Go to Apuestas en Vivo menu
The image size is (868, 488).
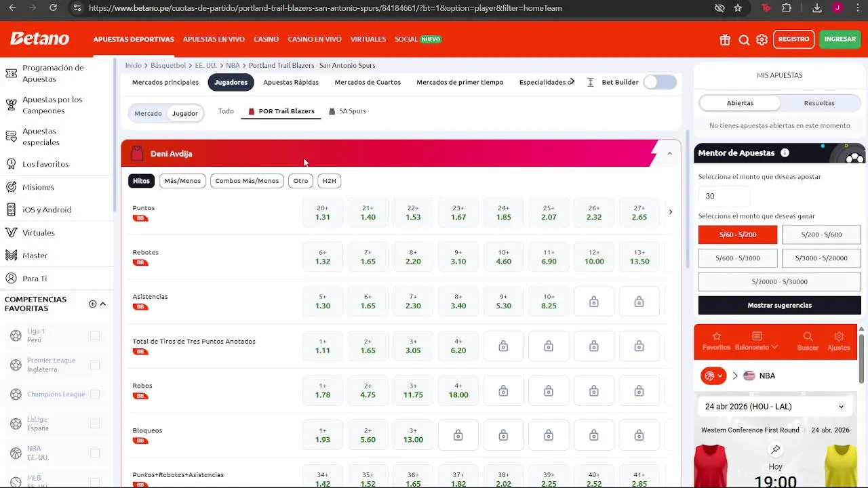(214, 39)
